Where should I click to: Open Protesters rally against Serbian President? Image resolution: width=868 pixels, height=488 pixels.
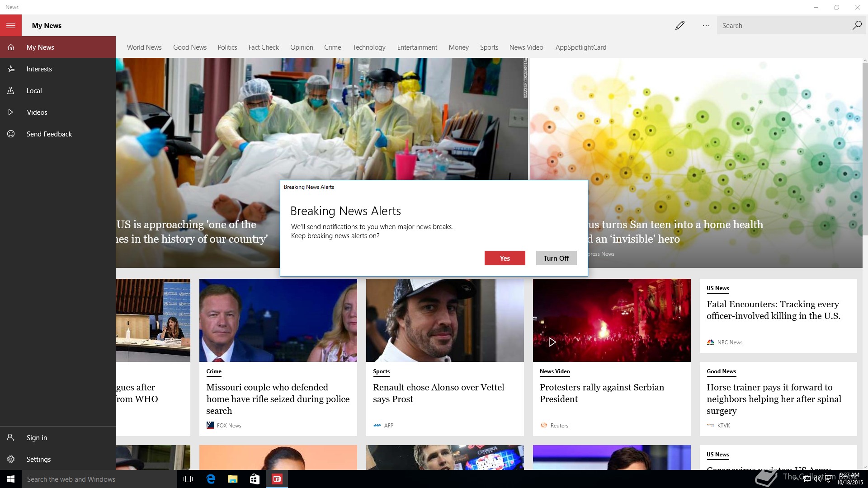[x=602, y=393]
